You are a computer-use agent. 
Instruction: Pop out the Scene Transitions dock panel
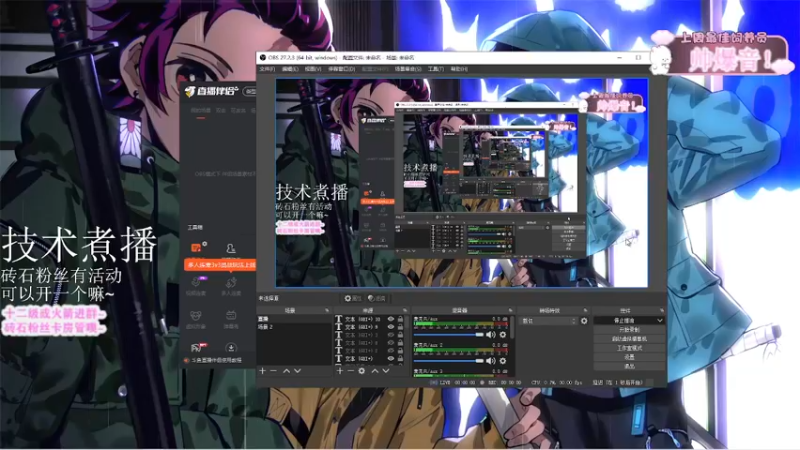[585, 310]
